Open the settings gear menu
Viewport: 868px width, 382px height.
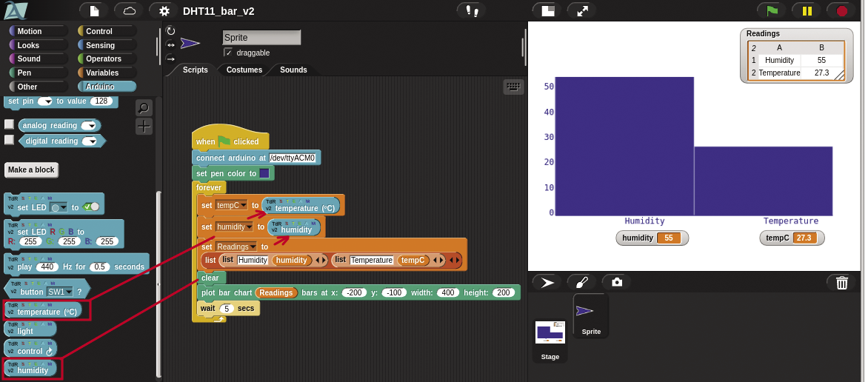[164, 10]
